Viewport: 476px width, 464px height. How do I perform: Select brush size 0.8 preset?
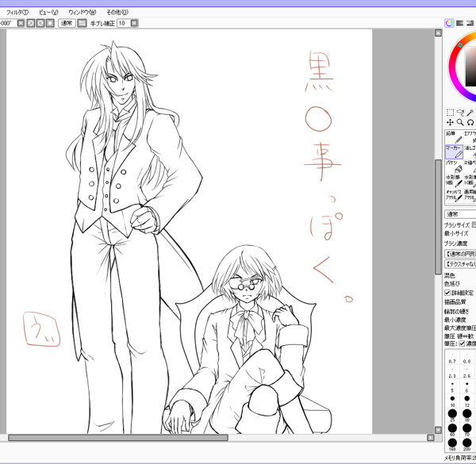pos(467,358)
